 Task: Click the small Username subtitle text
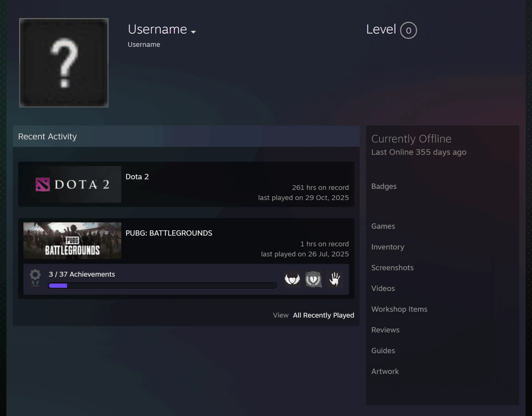(x=144, y=44)
